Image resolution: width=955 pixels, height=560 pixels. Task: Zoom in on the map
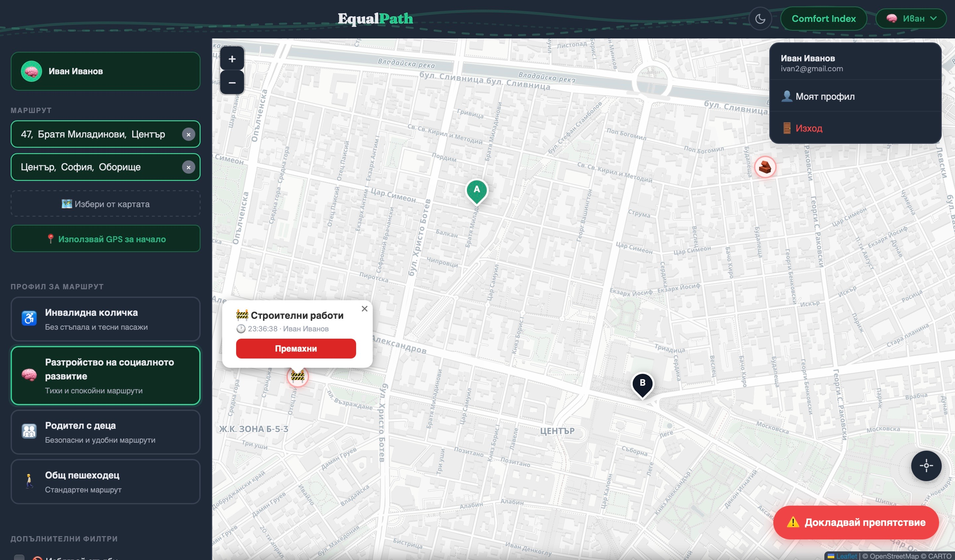(x=232, y=59)
